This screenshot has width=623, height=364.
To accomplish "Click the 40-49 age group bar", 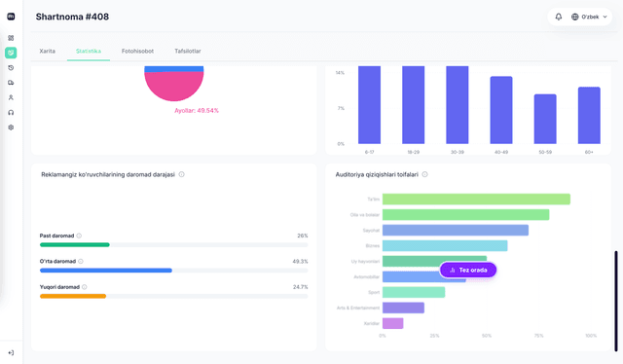I will coord(501,110).
